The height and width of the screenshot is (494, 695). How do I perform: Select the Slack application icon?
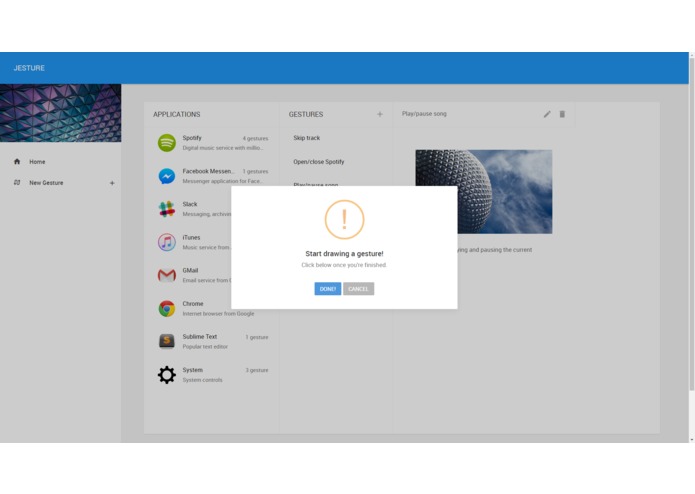[167, 209]
